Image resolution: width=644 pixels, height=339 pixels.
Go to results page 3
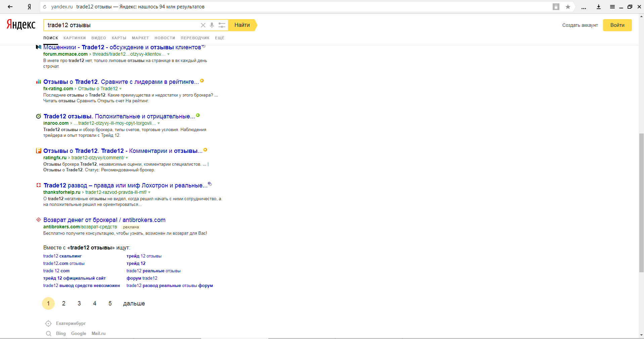(x=79, y=303)
